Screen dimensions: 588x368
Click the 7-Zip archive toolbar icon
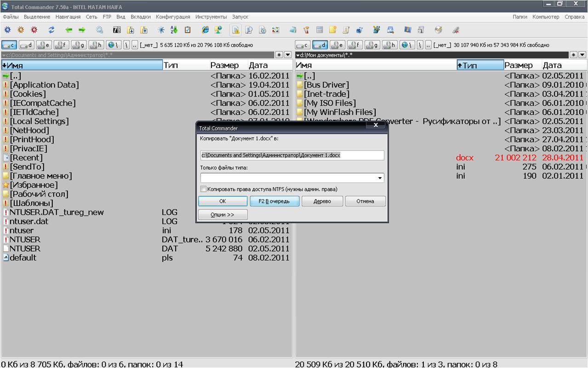tap(117, 30)
